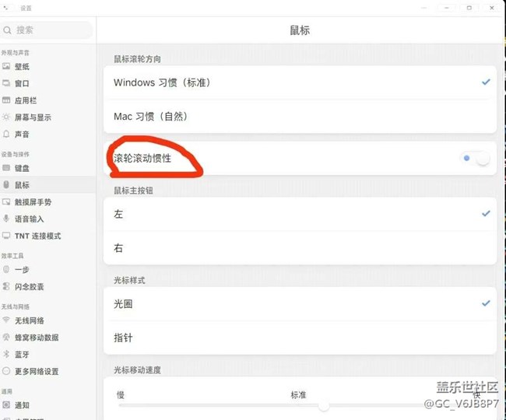Click the wallpaper (壁纸) icon in sidebar
This screenshot has height=420, width=506.
click(x=7, y=67)
